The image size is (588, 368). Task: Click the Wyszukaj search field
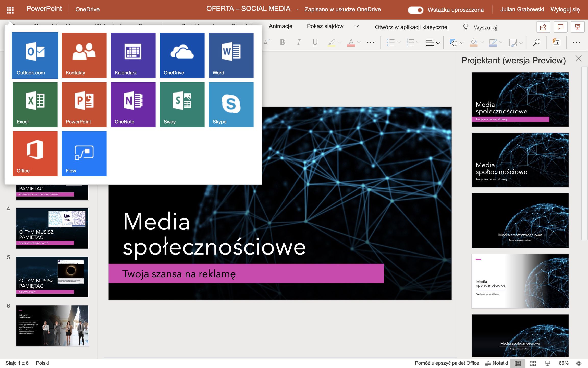click(x=485, y=27)
